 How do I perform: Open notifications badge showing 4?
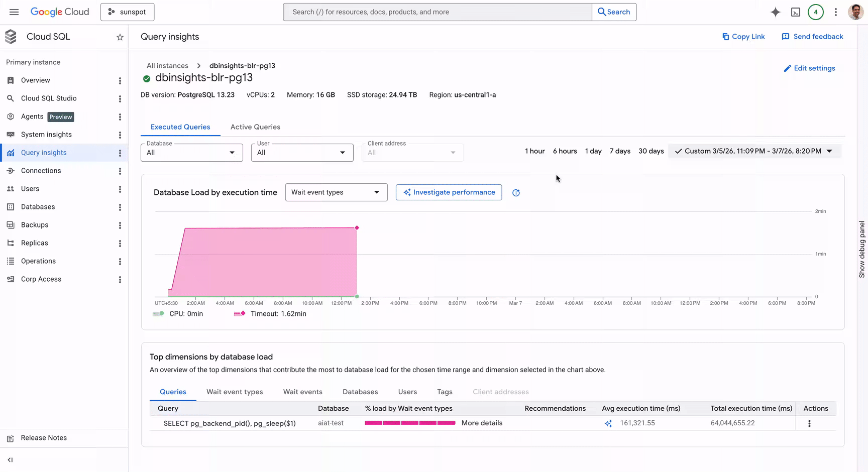click(816, 12)
